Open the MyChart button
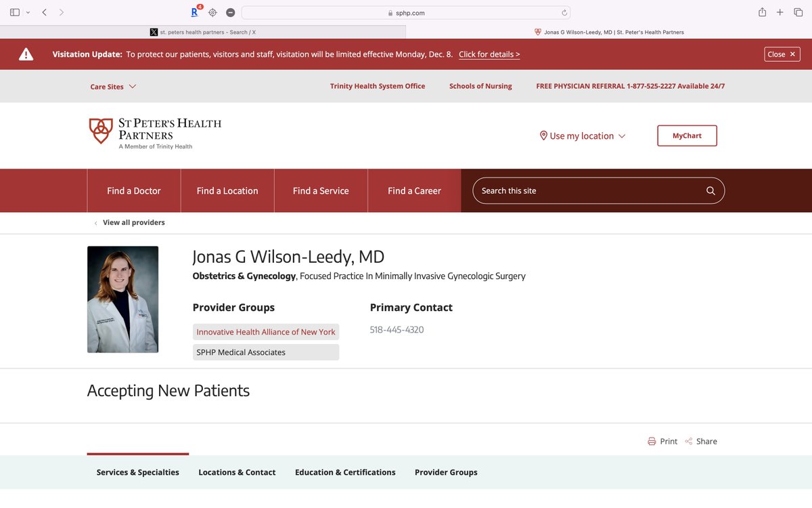The height and width of the screenshot is (508, 812). (687, 135)
